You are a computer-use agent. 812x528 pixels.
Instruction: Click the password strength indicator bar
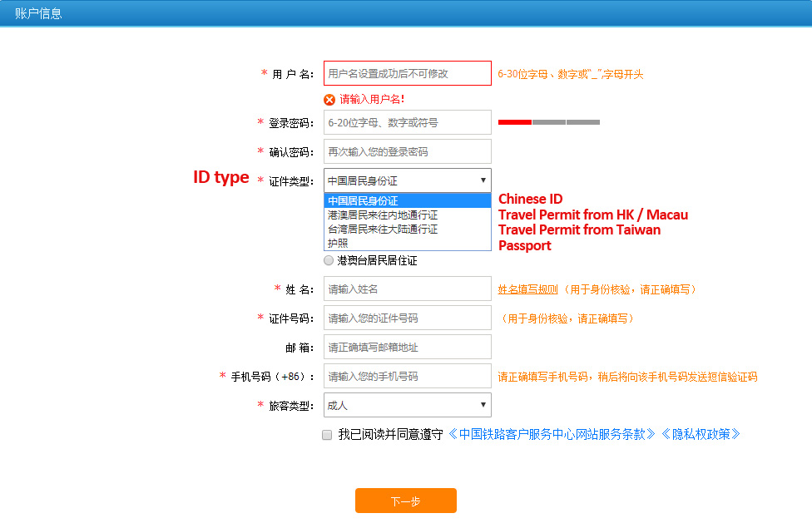tap(549, 121)
